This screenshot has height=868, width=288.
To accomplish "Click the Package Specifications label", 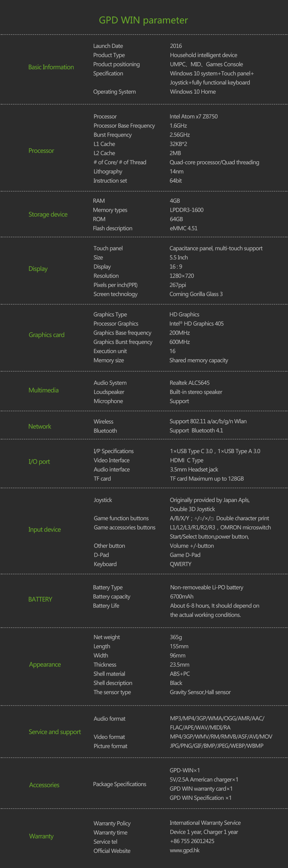I will [x=120, y=784].
